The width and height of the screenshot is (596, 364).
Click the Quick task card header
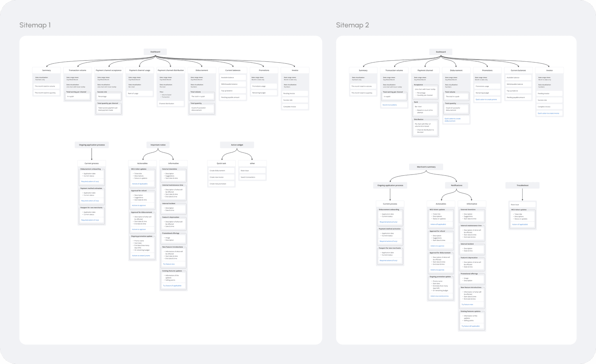point(221,163)
